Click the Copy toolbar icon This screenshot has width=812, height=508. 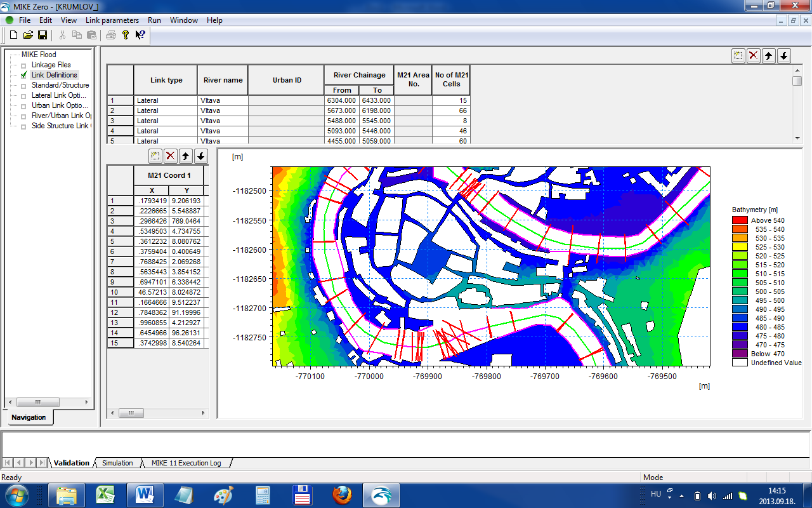tap(77, 35)
